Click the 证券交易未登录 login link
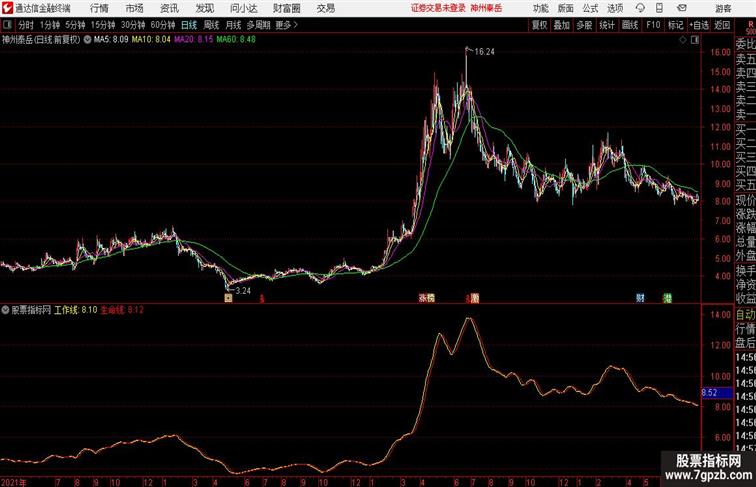Viewport: 756px width, 487px height. click(438, 8)
